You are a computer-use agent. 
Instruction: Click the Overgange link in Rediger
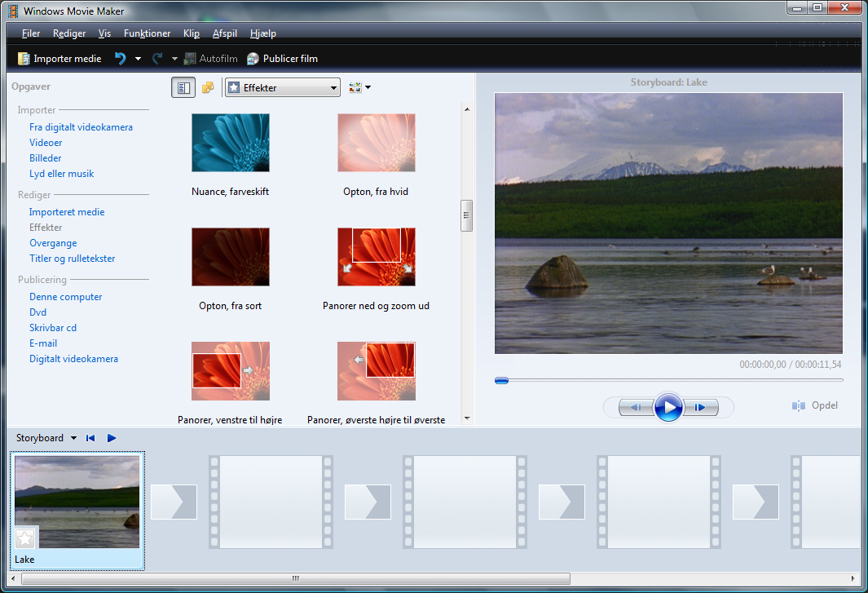tap(53, 243)
